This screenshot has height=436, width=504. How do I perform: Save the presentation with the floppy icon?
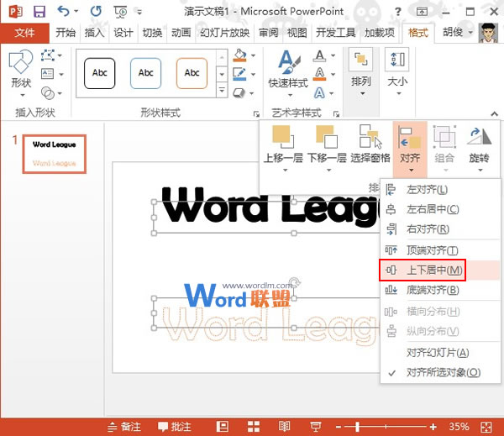pos(39,12)
